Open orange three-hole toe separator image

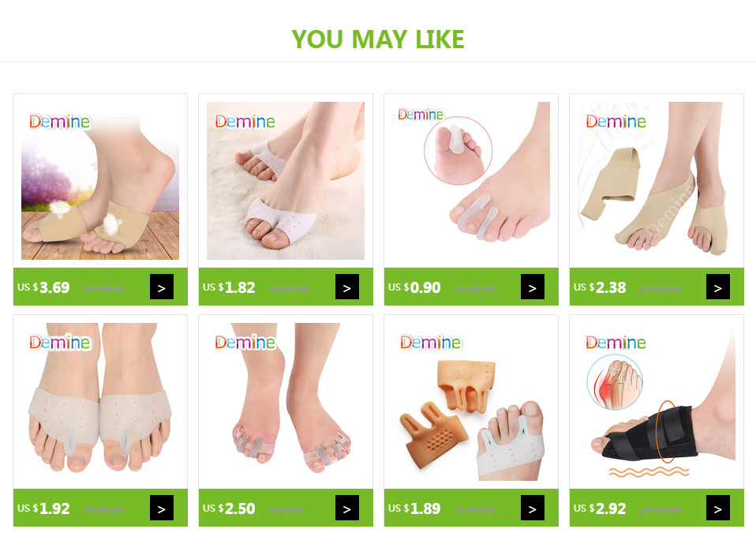coord(471,402)
